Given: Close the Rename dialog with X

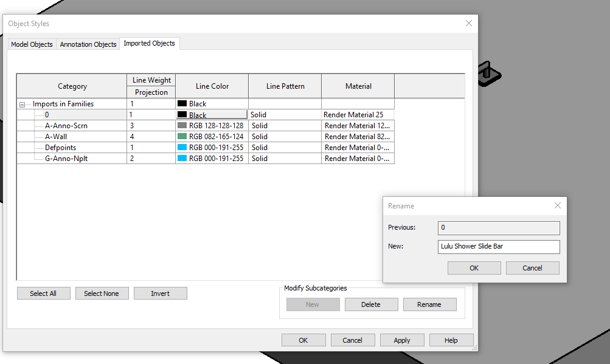Looking at the screenshot, I should [x=558, y=206].
